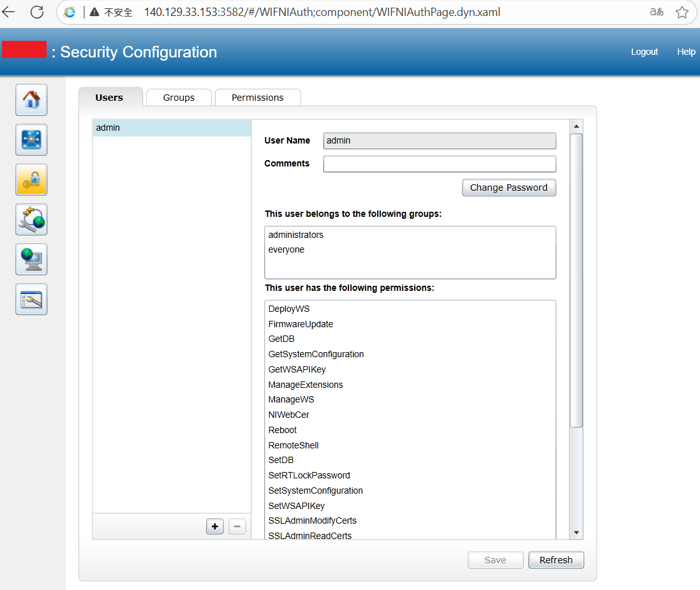Log out via the Logout link
This screenshot has height=590, width=700.
point(644,52)
